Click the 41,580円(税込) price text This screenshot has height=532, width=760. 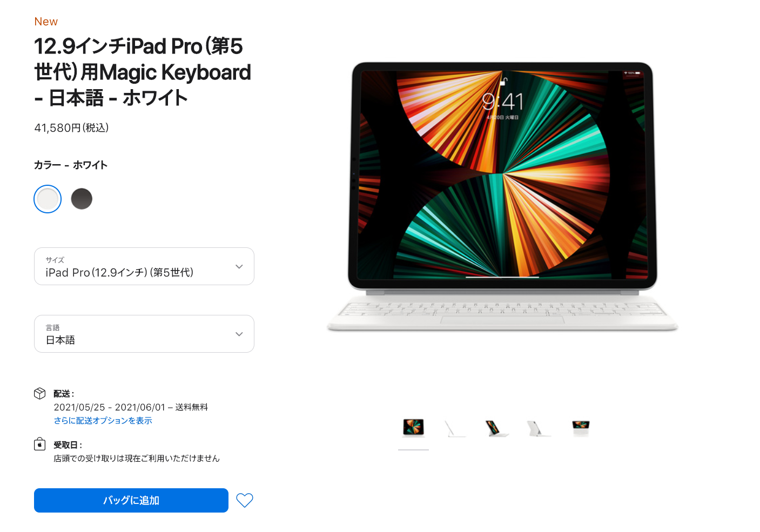click(71, 128)
